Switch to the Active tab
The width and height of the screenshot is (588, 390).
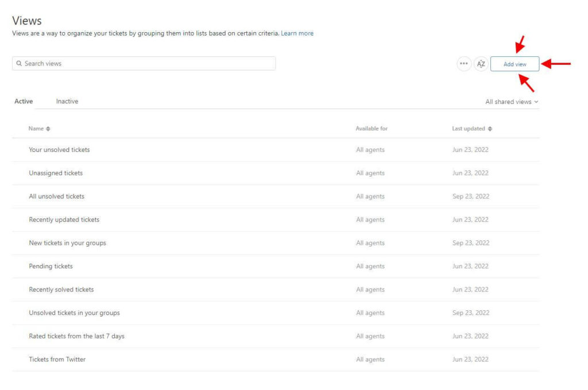tap(24, 101)
